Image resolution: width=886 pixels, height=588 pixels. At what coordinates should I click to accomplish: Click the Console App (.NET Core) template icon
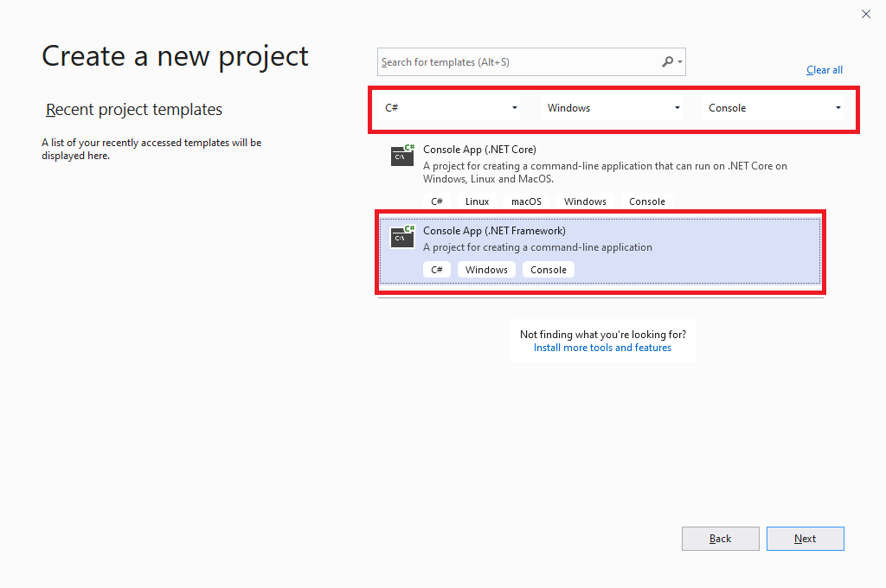402,156
